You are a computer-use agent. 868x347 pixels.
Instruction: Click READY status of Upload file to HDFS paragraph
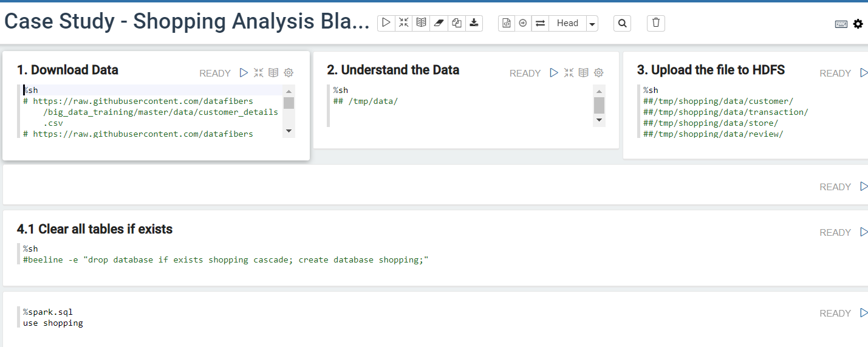tap(835, 74)
